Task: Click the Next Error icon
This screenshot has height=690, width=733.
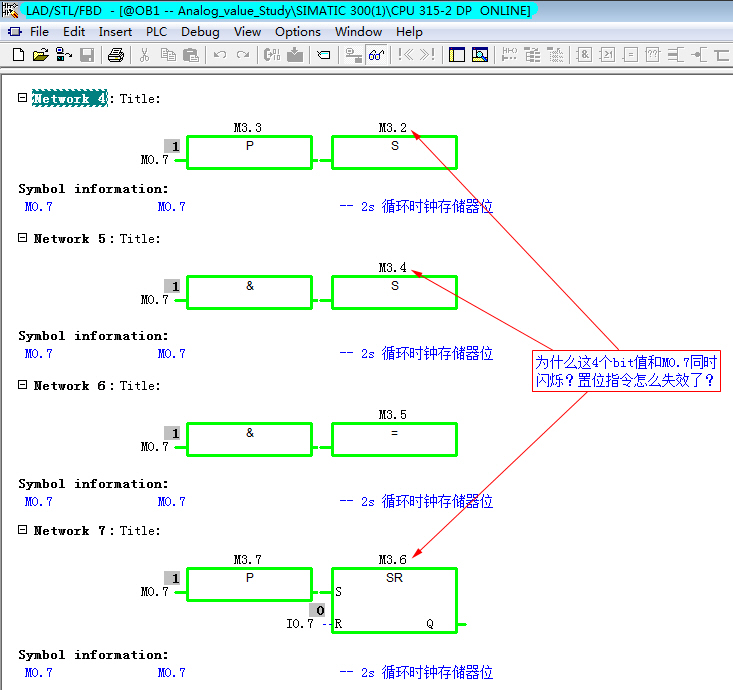Action: [x=428, y=55]
